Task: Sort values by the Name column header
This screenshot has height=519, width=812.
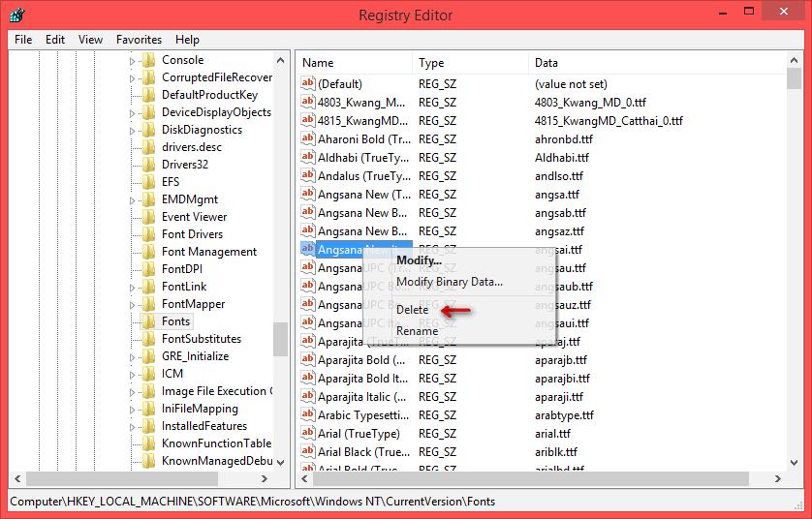Action: [x=355, y=63]
